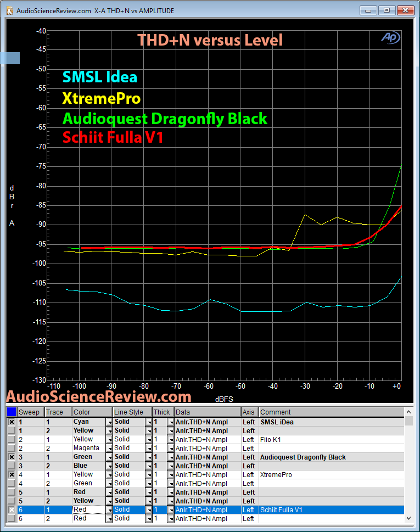Enable the Fiio K1 trace checkbox
The image size is (420, 532).
pyautogui.click(x=12, y=439)
